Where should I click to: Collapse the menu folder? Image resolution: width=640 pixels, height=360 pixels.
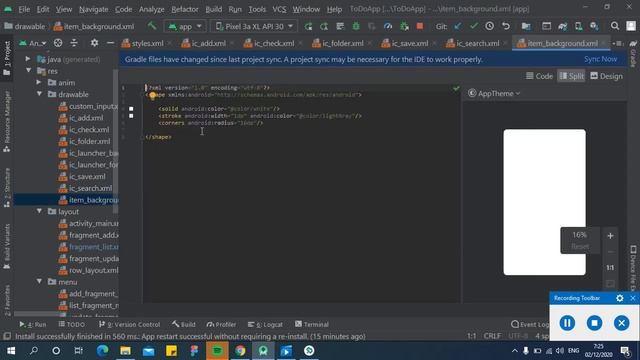coord(40,282)
